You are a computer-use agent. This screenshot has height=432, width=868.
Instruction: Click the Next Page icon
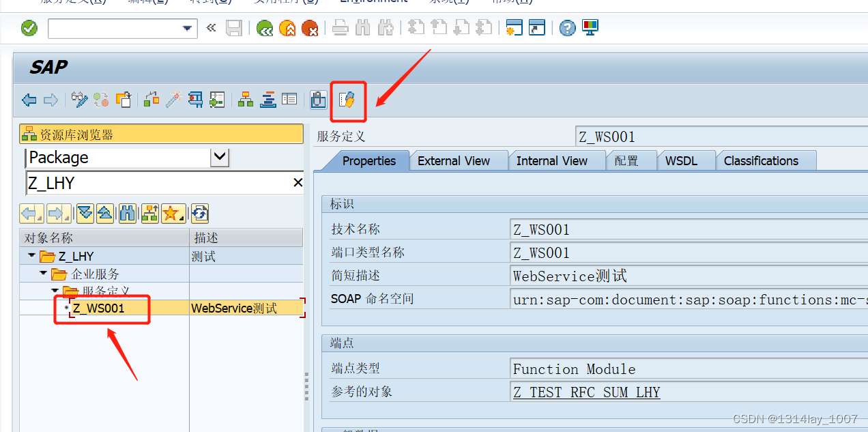click(461, 28)
